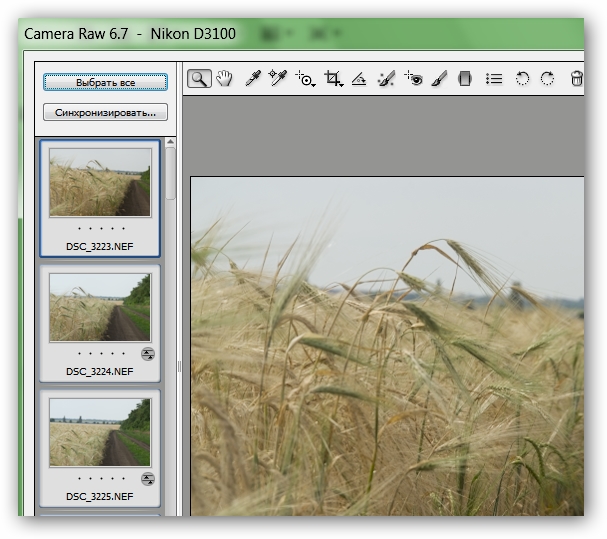
Task: Rotate image clockwise
Action: coord(547,79)
